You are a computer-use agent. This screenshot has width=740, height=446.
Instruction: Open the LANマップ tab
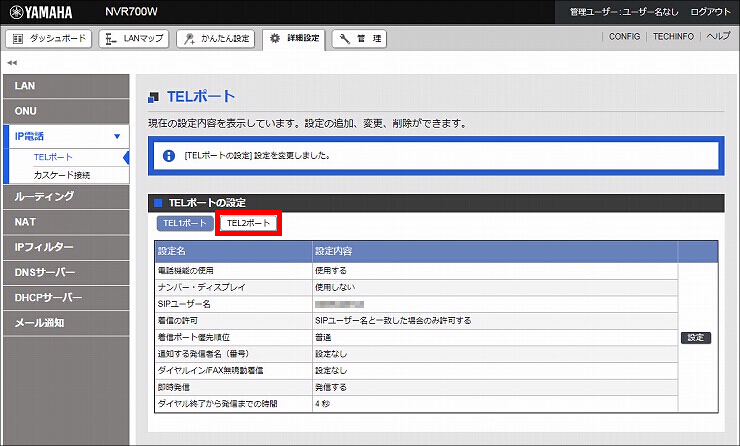coord(134,39)
